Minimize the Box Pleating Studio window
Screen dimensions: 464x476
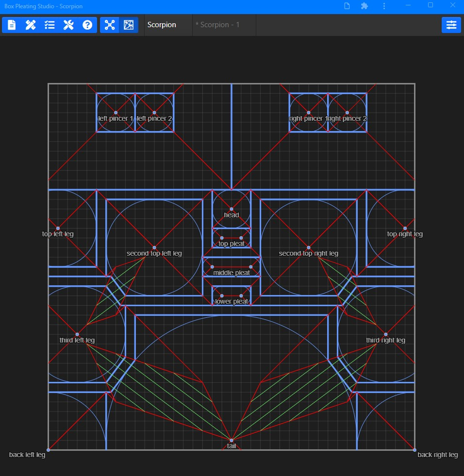[408, 5]
